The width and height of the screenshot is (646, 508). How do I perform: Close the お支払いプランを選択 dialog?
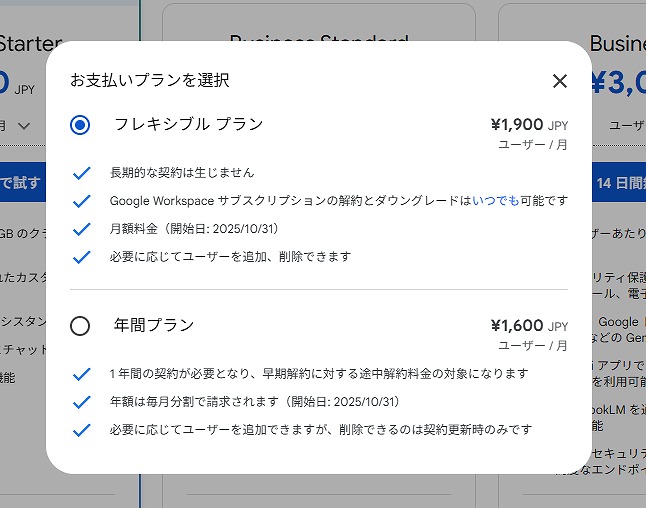click(560, 81)
